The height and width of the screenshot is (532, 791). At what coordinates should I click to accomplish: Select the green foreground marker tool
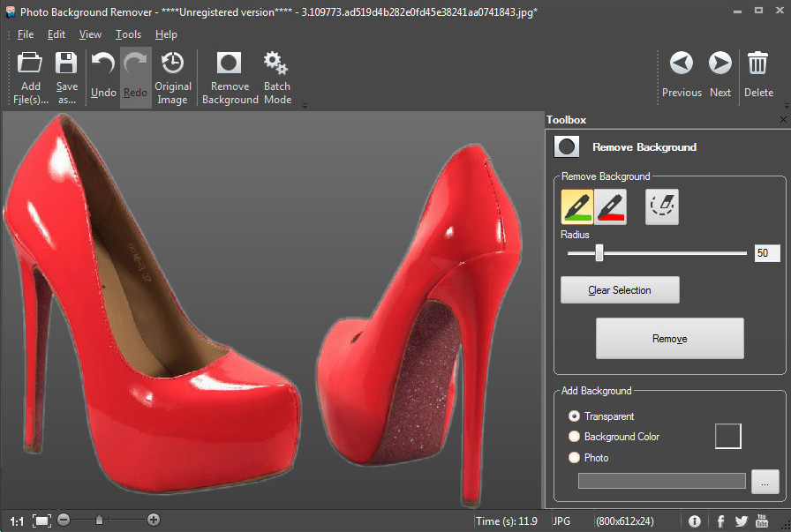tap(576, 206)
